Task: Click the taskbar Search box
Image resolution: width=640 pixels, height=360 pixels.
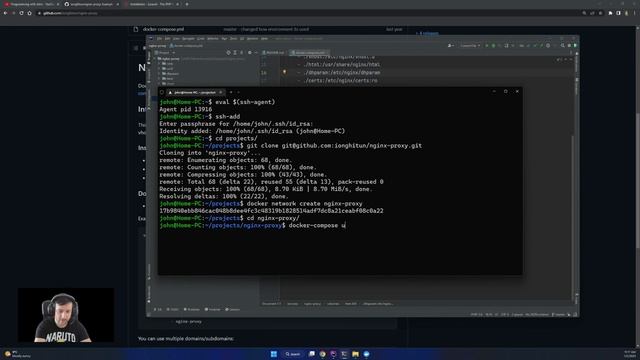Action: 293,354
